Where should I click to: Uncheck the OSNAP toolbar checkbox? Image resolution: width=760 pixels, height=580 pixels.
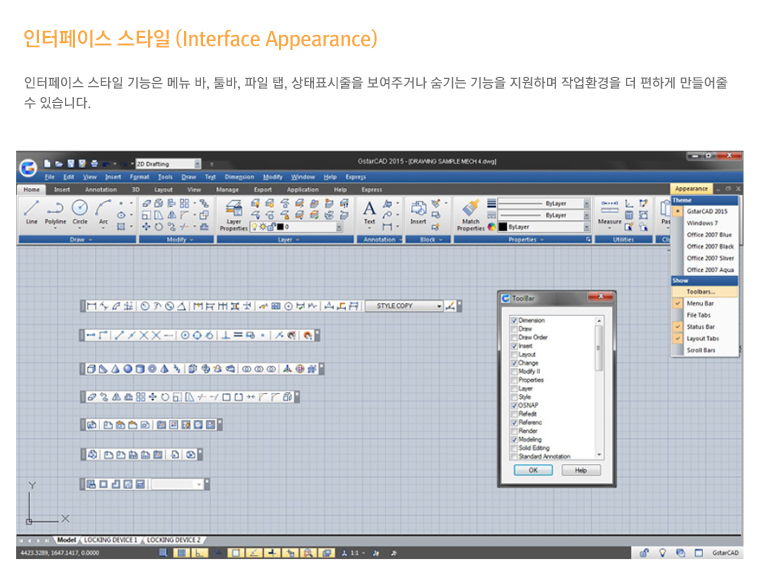point(515,405)
